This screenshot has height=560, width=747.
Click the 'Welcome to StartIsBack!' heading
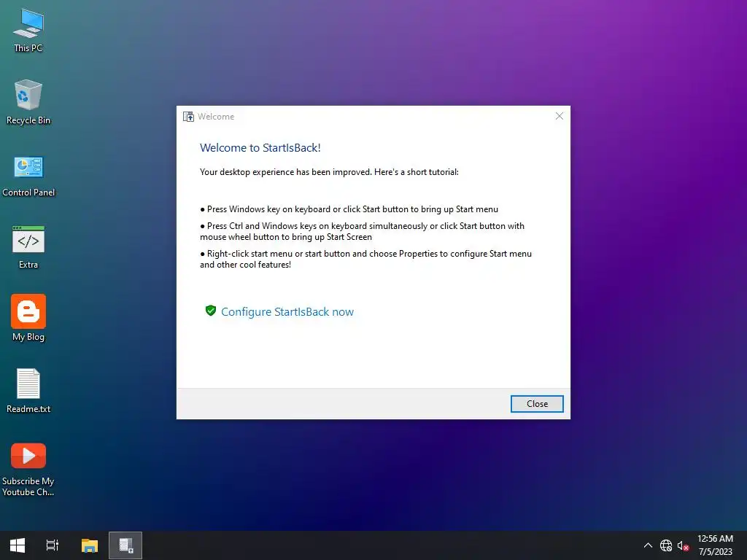tap(260, 147)
